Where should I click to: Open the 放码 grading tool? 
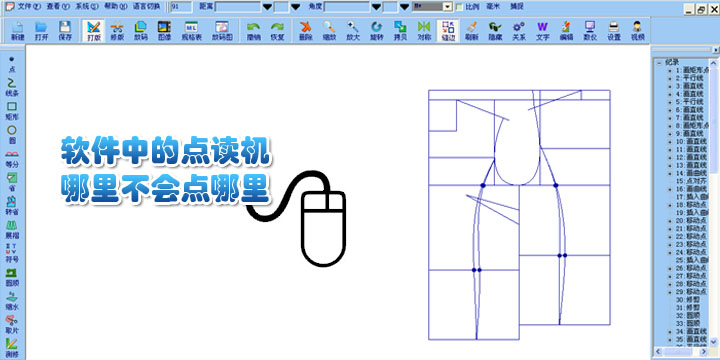point(141,31)
